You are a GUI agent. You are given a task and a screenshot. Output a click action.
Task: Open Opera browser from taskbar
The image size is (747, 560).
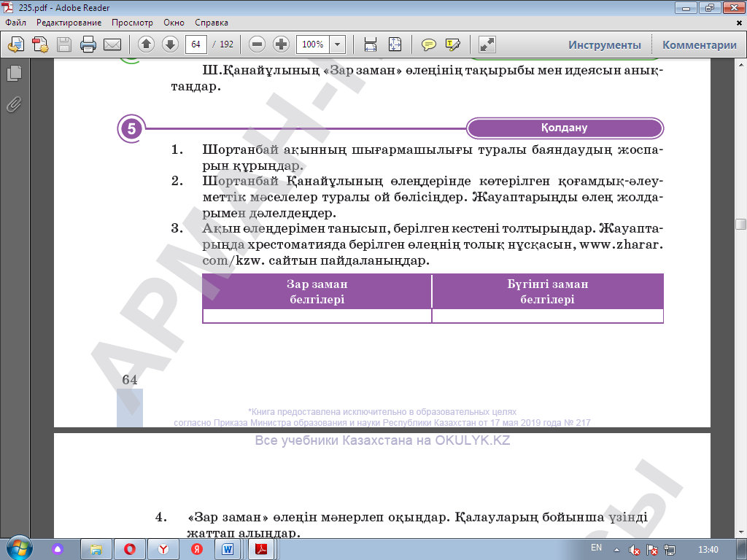click(130, 550)
